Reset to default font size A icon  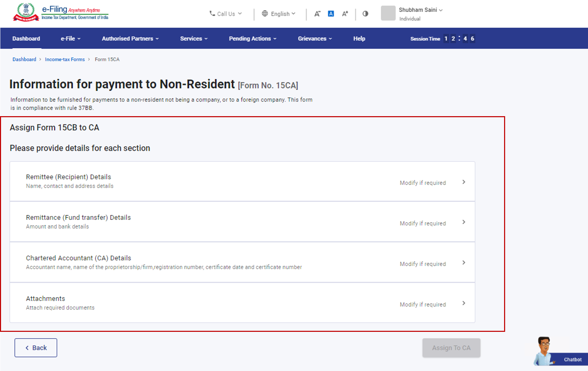click(331, 14)
